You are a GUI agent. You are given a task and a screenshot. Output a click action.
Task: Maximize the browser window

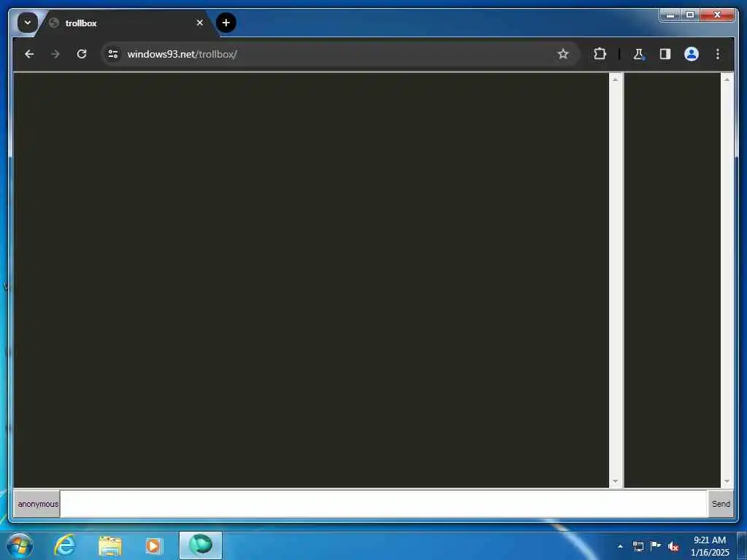point(690,15)
